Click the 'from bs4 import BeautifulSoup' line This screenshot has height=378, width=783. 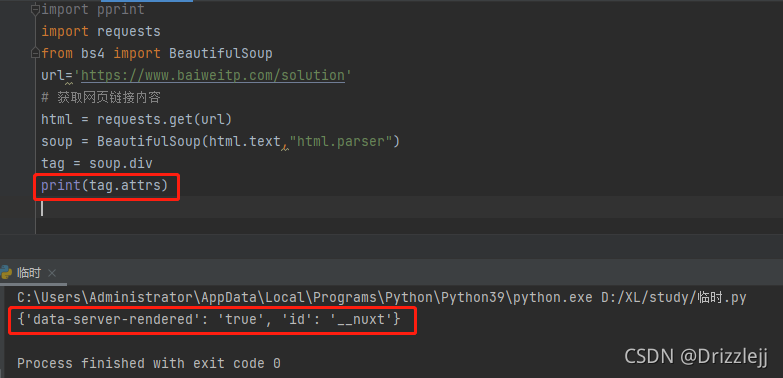point(157,53)
